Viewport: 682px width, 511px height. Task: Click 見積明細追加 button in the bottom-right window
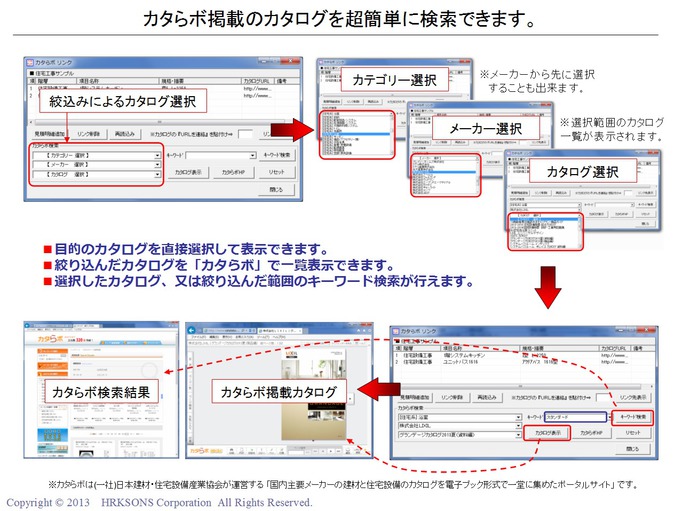pos(415,397)
